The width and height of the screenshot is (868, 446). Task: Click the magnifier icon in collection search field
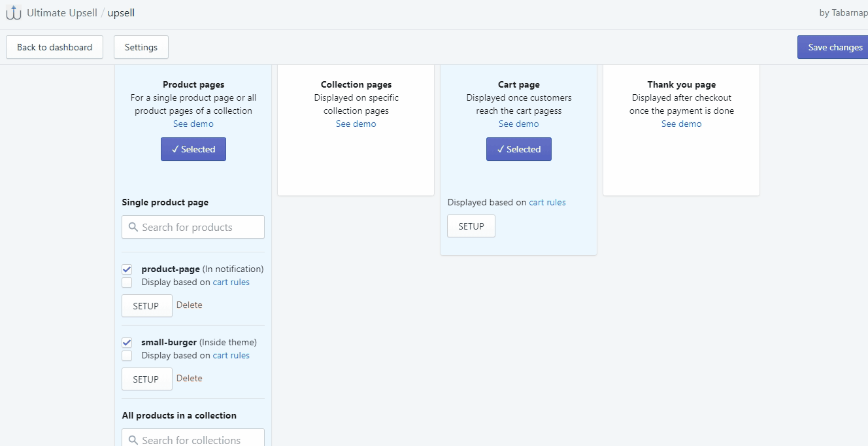(x=133, y=439)
